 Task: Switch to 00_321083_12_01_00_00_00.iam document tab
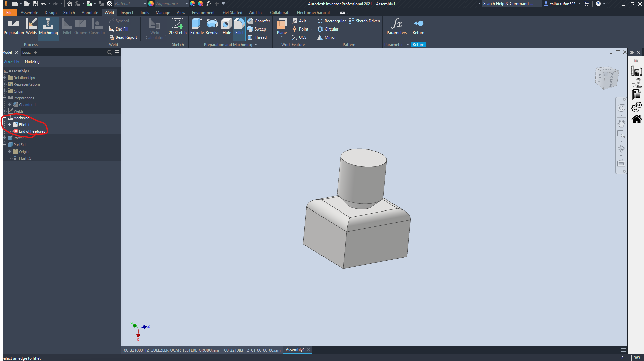point(252,350)
